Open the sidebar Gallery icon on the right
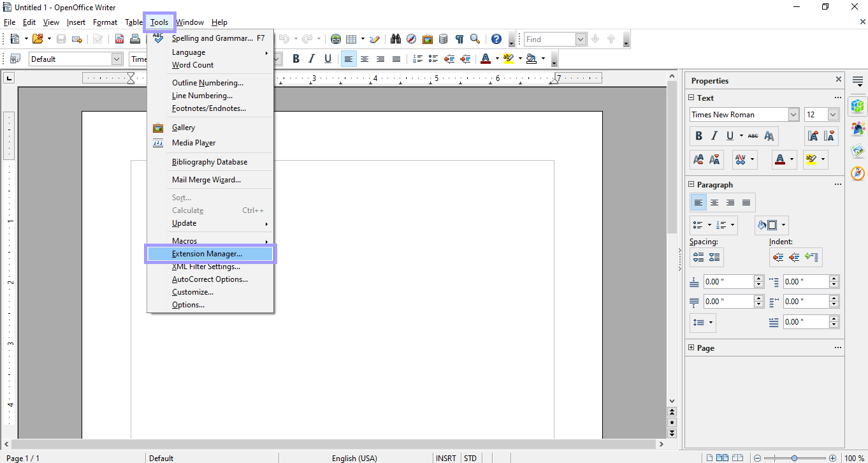The height and width of the screenshot is (463, 868). tap(858, 150)
